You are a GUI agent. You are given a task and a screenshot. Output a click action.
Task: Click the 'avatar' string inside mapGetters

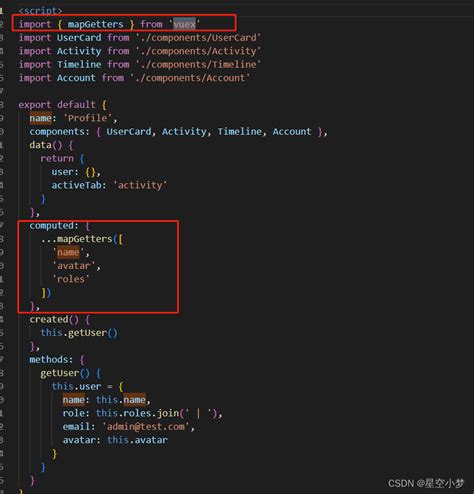(x=74, y=266)
